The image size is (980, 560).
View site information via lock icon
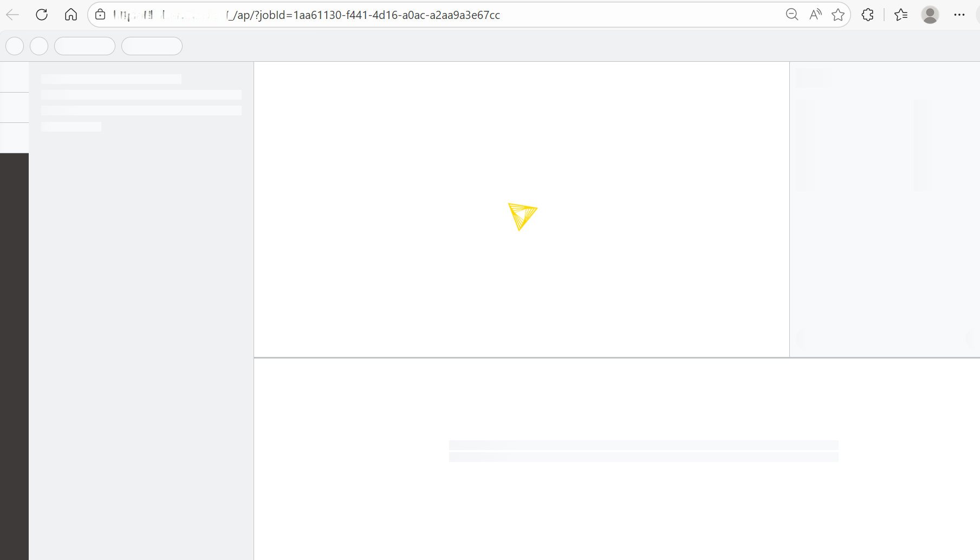100,15
